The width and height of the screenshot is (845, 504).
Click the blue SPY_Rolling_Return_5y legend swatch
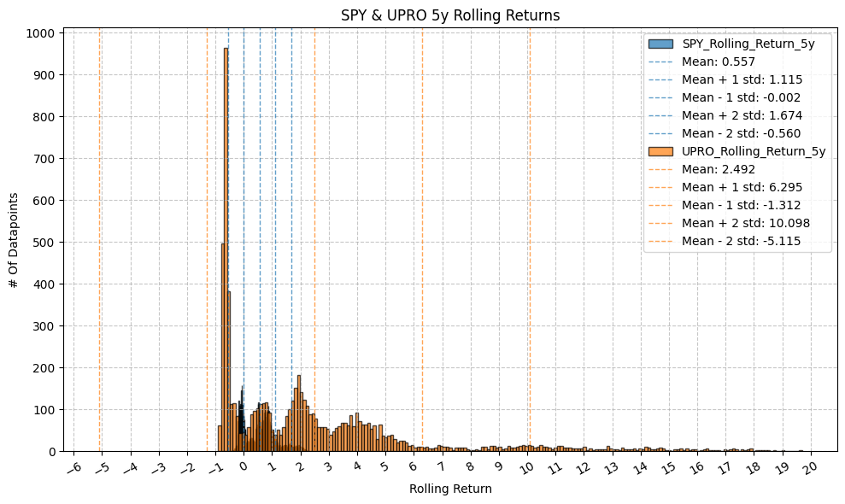pyautogui.click(x=660, y=44)
